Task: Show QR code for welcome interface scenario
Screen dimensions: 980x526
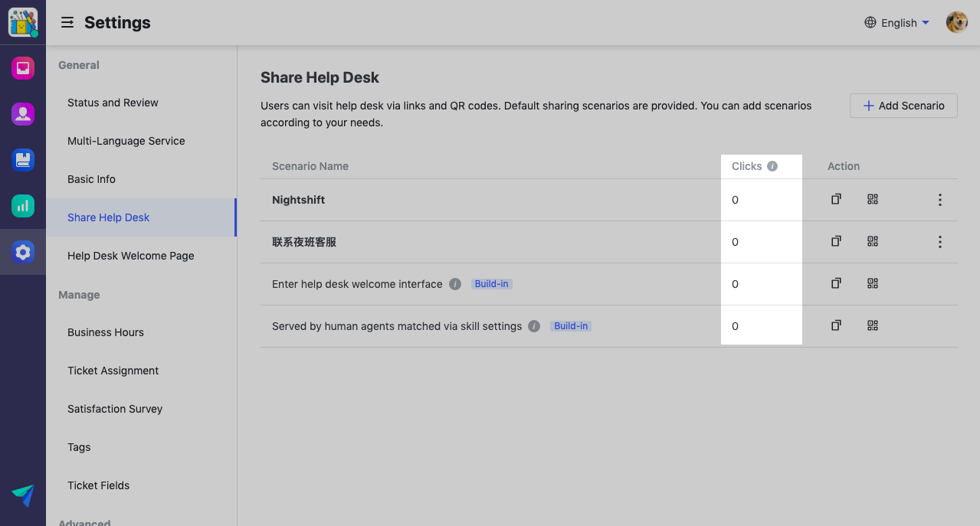Action: [872, 284]
